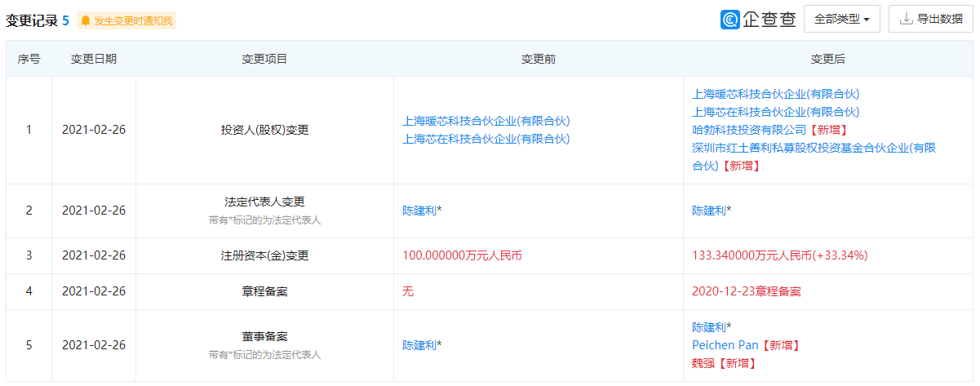
Task: Click the download icon in 导出数据
Action: pos(906,19)
